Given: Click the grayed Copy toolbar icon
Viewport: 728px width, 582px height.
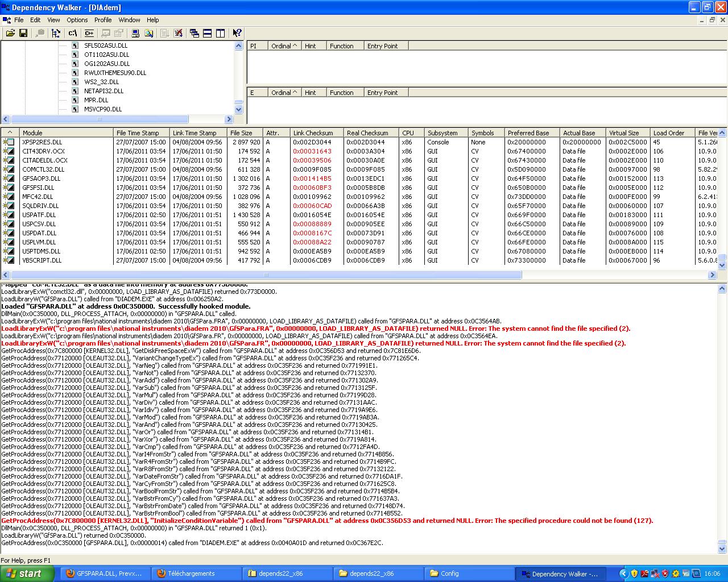Looking at the screenshot, I should point(40,34).
